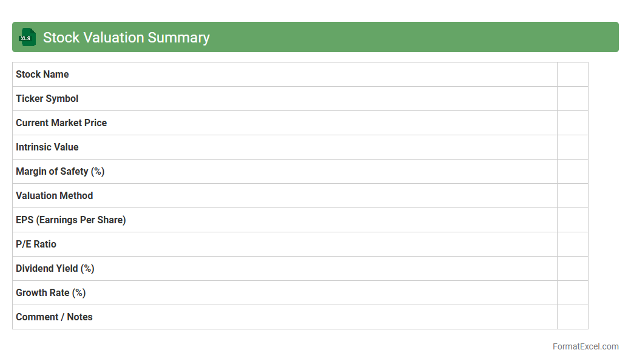The image size is (631, 364).
Task: Select the Dividend Yield (%) label
Action: [x=55, y=268]
